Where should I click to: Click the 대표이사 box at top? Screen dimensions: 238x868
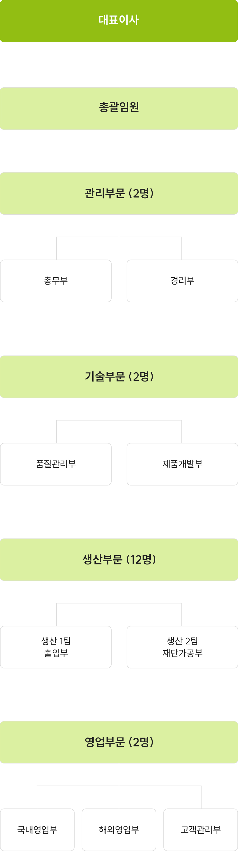pos(119,21)
